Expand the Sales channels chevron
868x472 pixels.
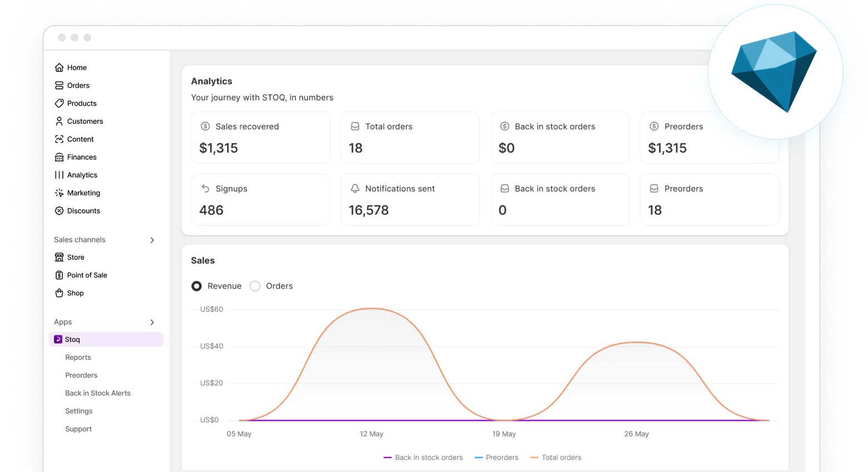[x=152, y=240]
